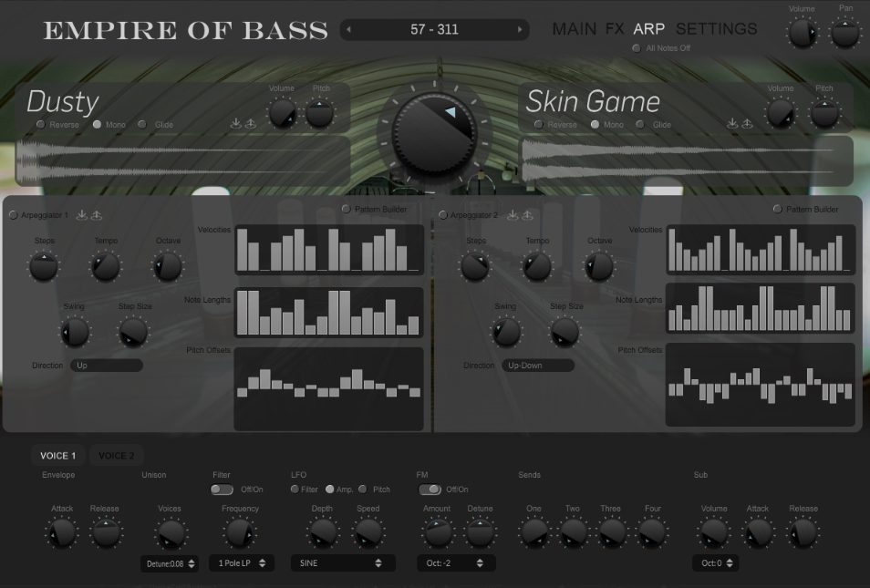Click the save icon next to Arpeggiator 2
The height and width of the screenshot is (588, 870).
pos(513,215)
